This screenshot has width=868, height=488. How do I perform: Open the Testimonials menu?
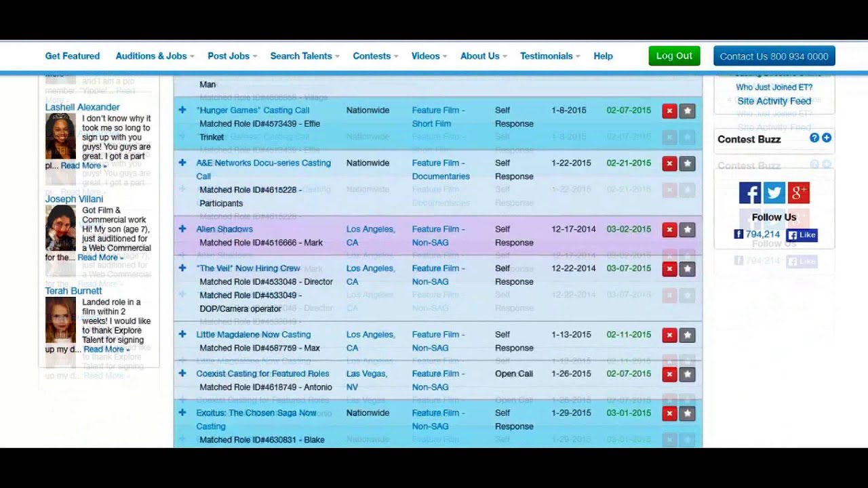(550, 56)
